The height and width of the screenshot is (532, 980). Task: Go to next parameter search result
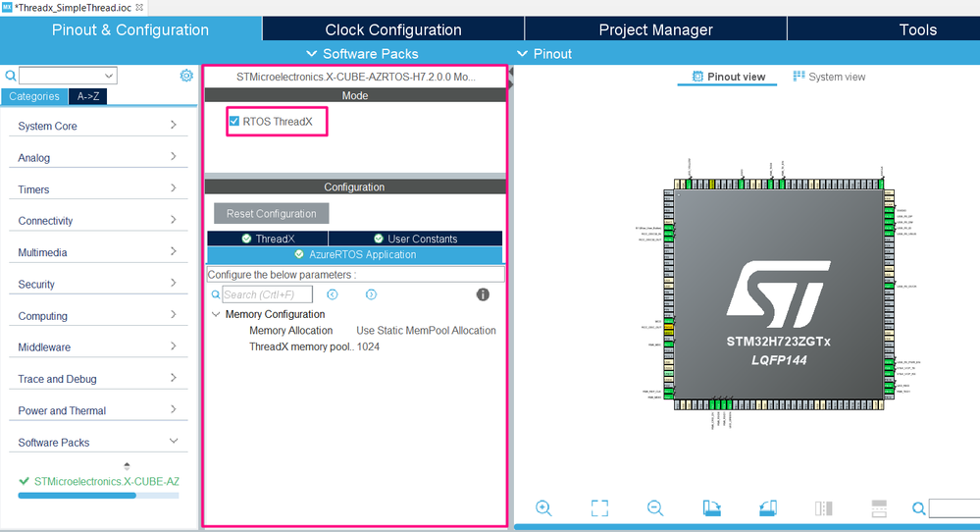pos(371,294)
